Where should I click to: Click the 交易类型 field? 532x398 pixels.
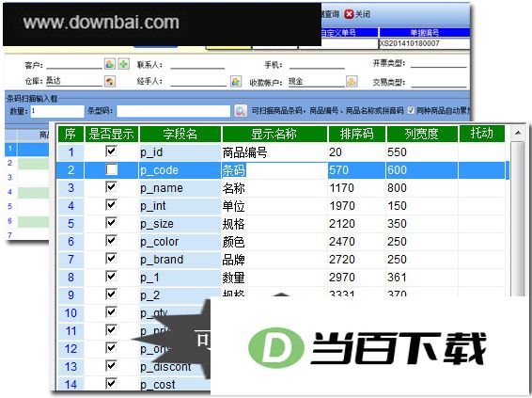point(438,82)
